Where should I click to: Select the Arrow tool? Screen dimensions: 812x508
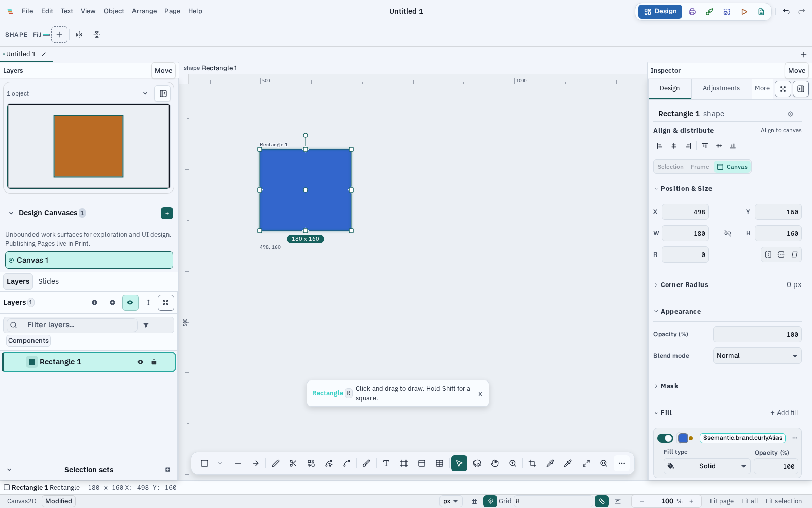coord(256,463)
